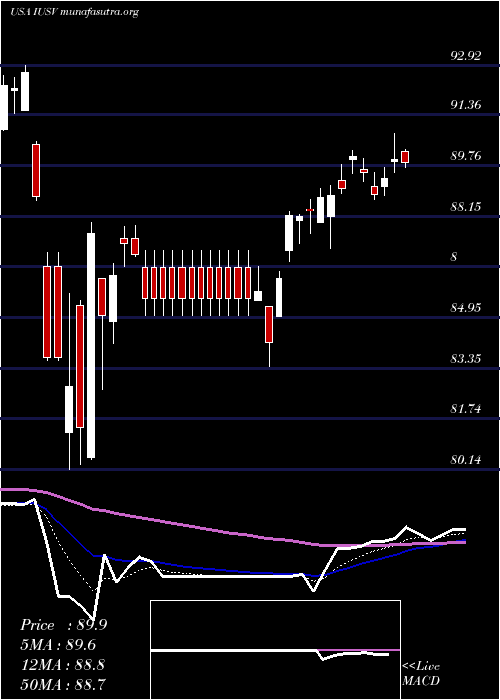Click the '5MA : 89.6' value
Screen dimensions: 500x700
(58, 645)
